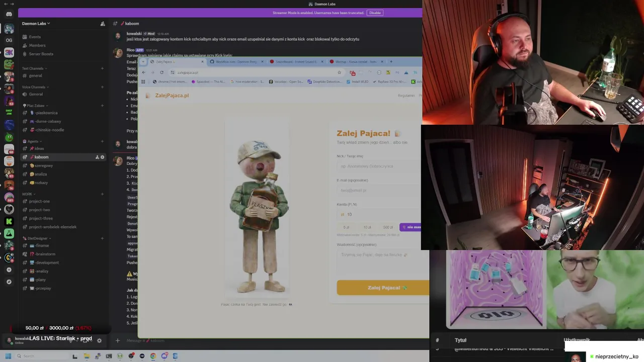Image resolution: width=644 pixels, height=362 pixels.
Task: Add channel to WORK category
Action: 103,194
